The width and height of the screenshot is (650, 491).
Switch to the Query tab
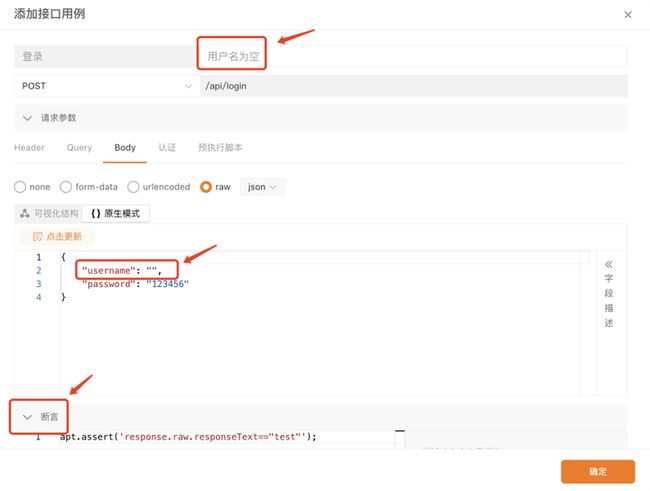[79, 148]
